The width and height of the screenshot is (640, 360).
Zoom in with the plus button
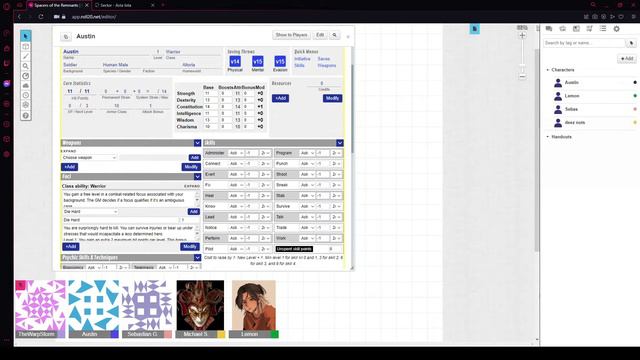pos(522,36)
